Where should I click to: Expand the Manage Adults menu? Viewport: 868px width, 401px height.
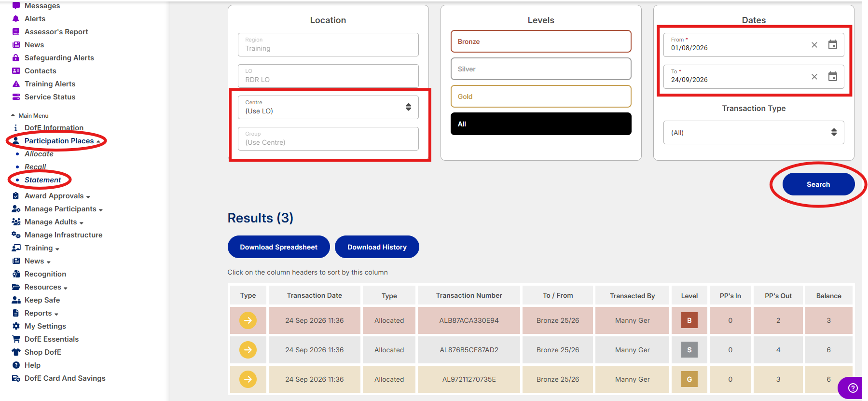tap(54, 222)
